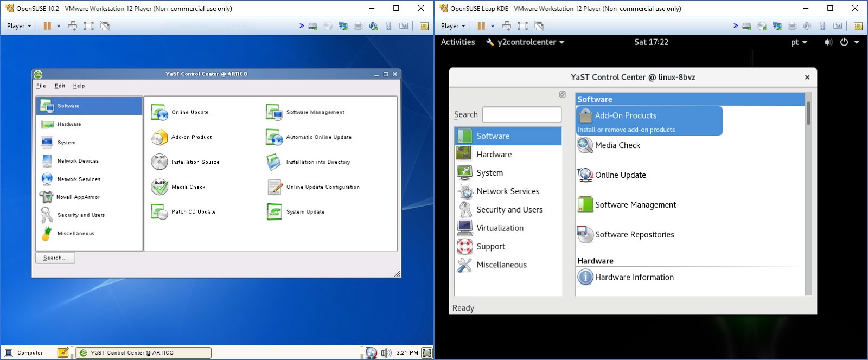This screenshot has width=868, height=360.
Task: Select Hardware category in OpenSUSE 10.2 sidebar
Action: (x=90, y=124)
